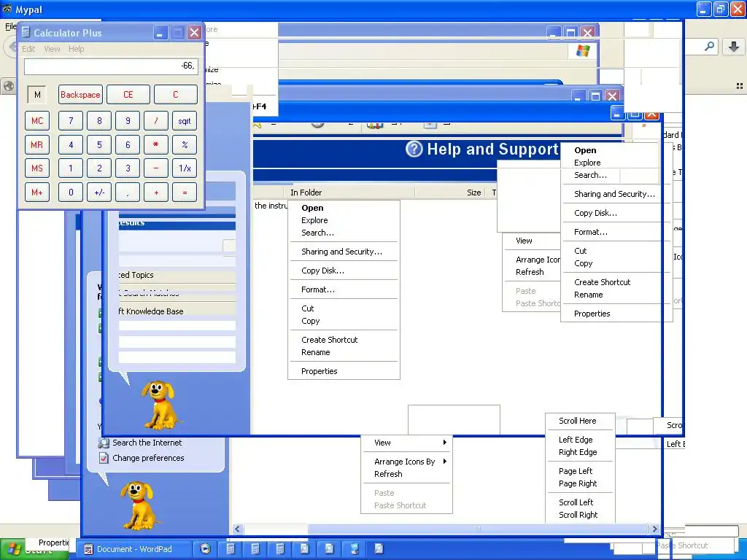Click the search magnifier icon in Mypal toolbar
Image resolution: width=747 pixels, height=560 pixels.
pos(709,46)
